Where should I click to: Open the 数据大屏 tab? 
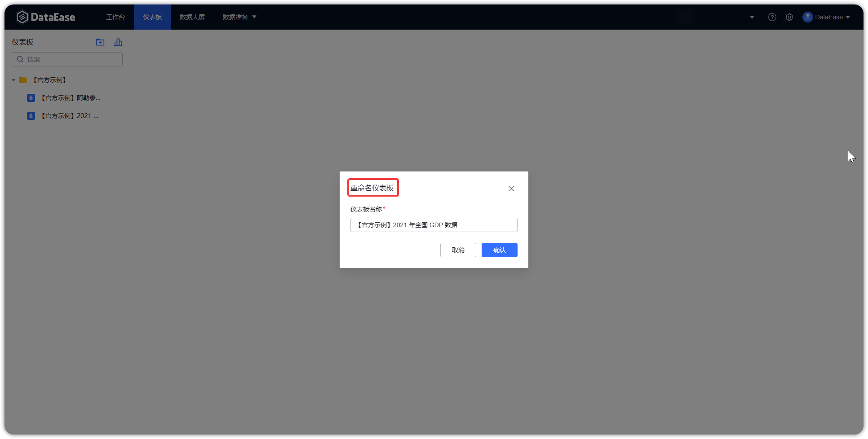pyautogui.click(x=192, y=17)
